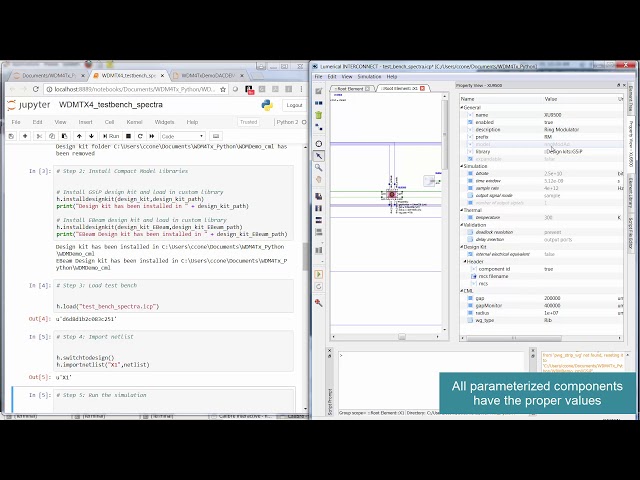The height and width of the screenshot is (480, 640).
Task: Bookmark this page with the star icon
Action: point(223,89)
